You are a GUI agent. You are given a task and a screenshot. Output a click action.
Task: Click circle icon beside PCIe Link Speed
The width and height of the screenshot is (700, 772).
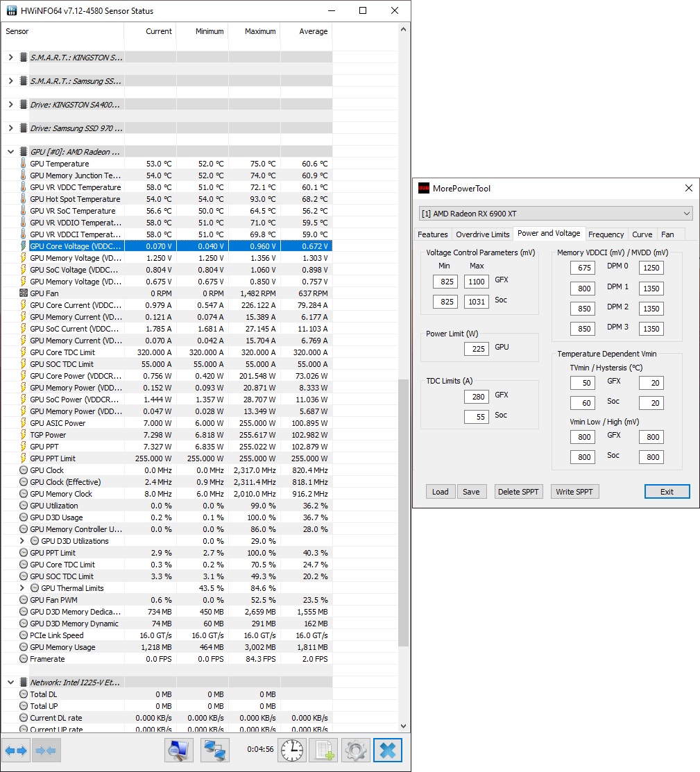tap(23, 635)
